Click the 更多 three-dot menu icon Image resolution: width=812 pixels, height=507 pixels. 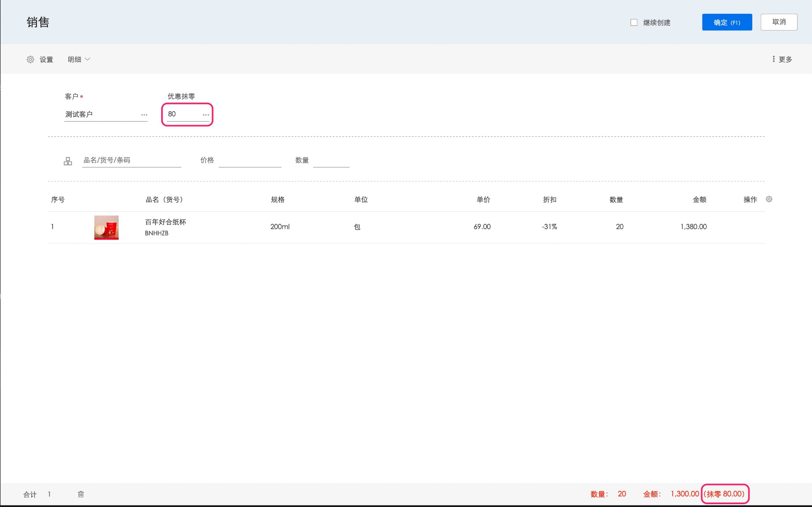[773, 59]
